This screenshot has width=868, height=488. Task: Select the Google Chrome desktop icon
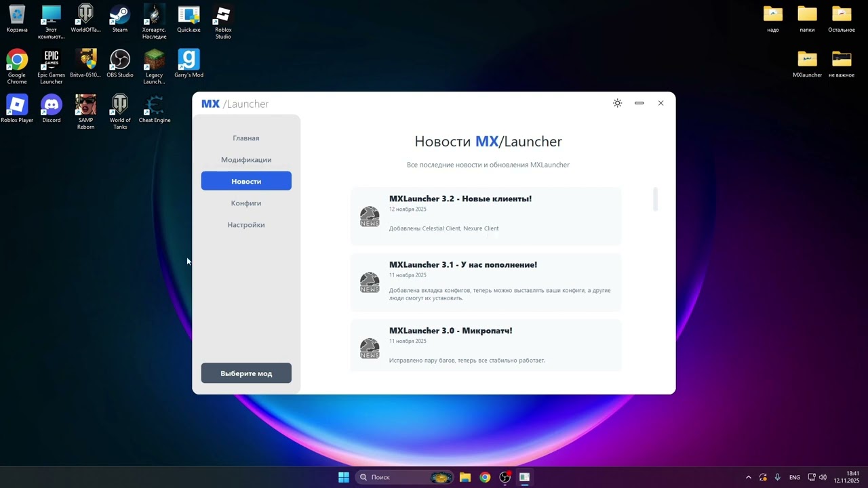click(17, 66)
